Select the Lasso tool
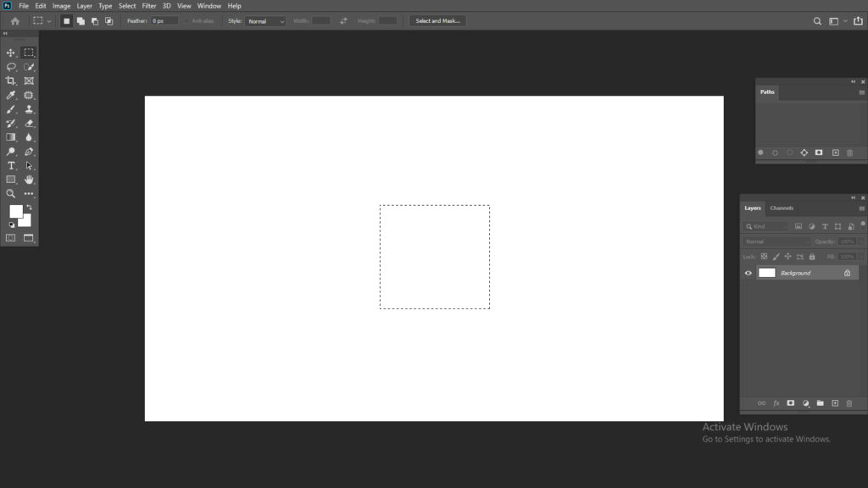Screen dimensions: 868x488 pyautogui.click(x=10, y=67)
